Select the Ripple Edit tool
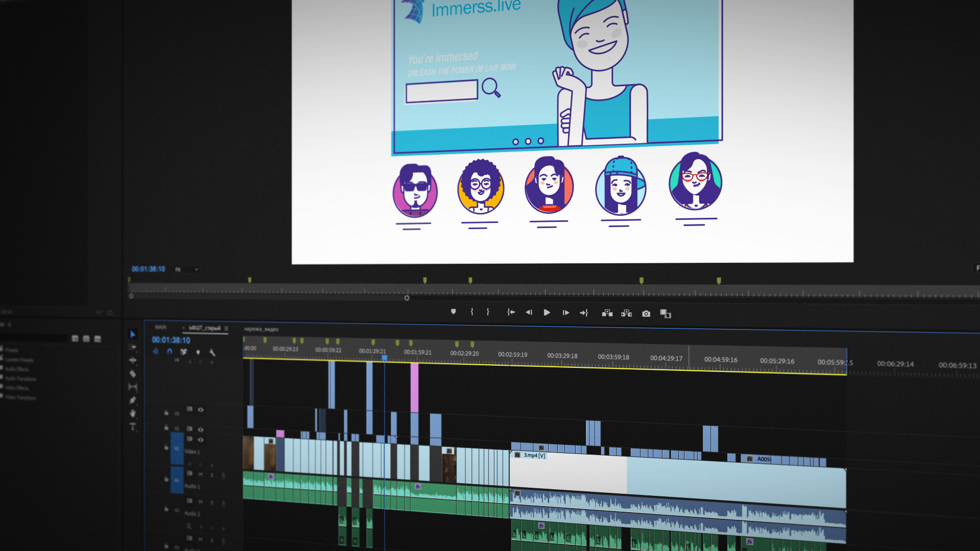 pyautogui.click(x=133, y=360)
